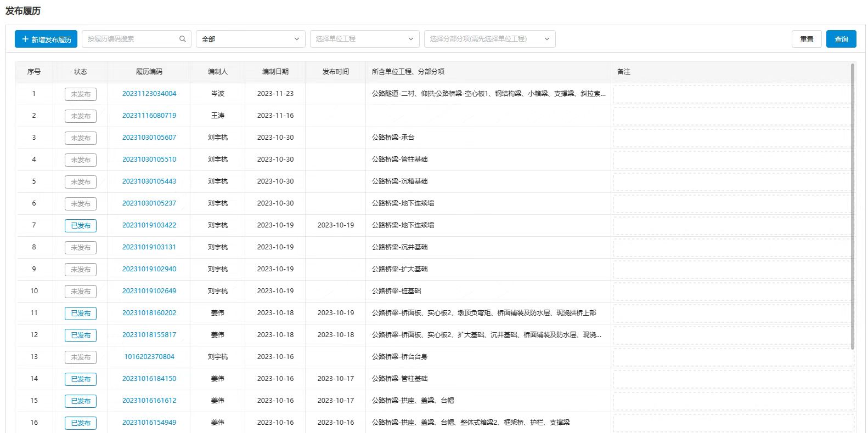
Task: Open the 全部 status dropdown
Action: point(251,39)
